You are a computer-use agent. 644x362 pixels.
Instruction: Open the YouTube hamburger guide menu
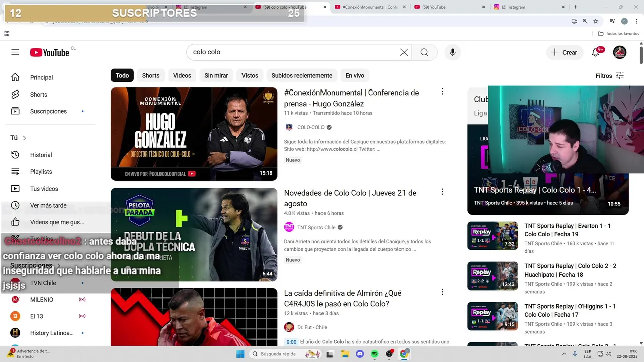15,52
